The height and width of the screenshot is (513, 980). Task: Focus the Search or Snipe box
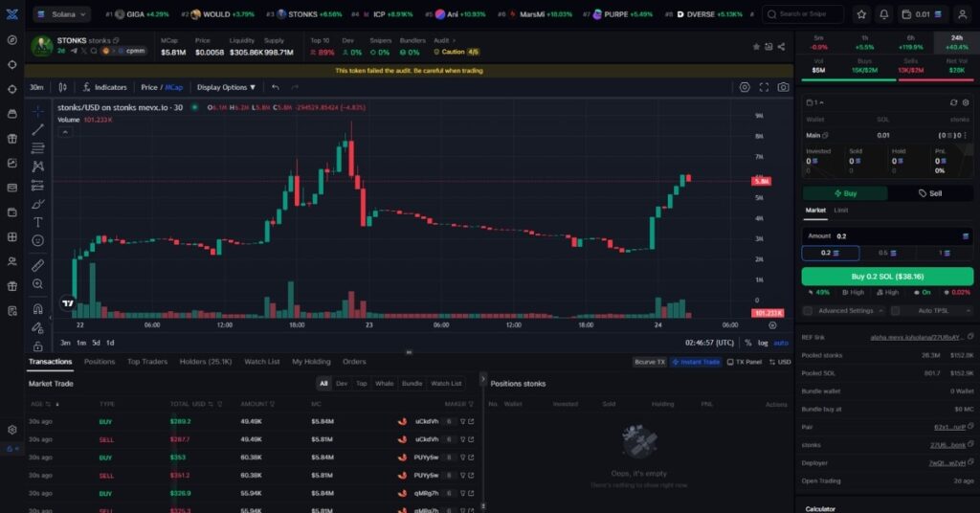[x=803, y=13]
